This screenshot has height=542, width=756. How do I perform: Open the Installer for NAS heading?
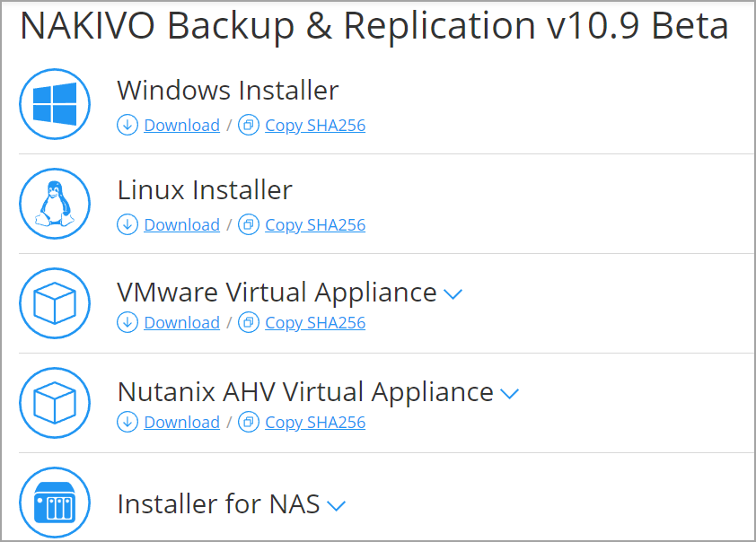point(218,504)
